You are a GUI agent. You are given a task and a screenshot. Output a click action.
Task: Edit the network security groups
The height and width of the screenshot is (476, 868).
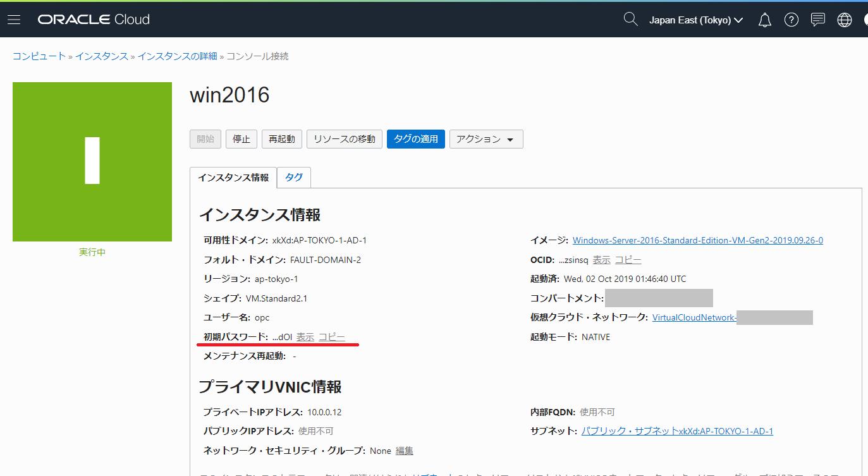[405, 451]
